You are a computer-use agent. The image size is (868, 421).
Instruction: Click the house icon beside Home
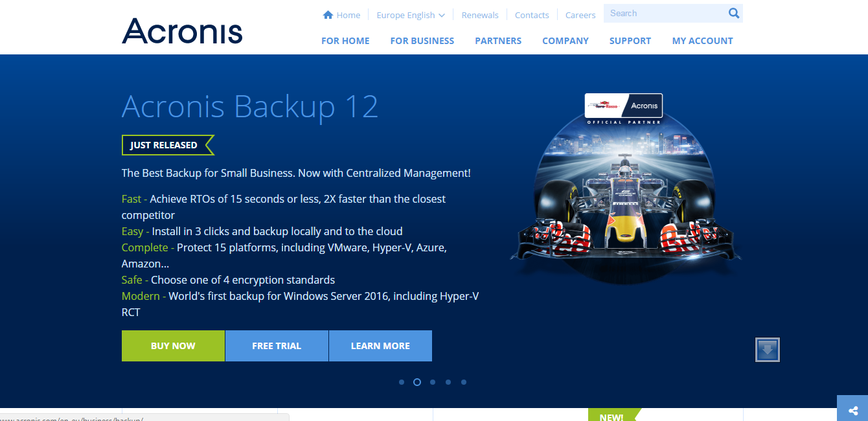pos(328,15)
